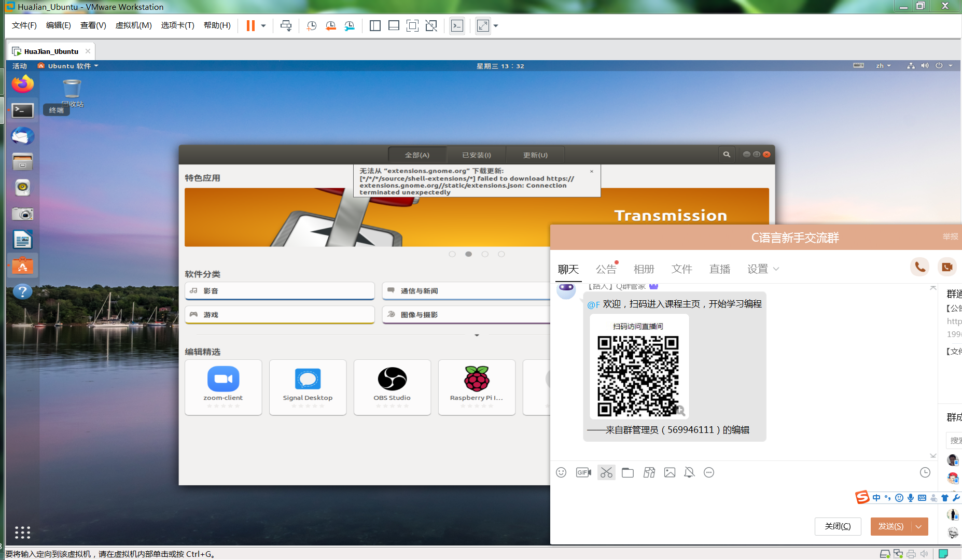Open the zh input source dropdown

click(883, 66)
